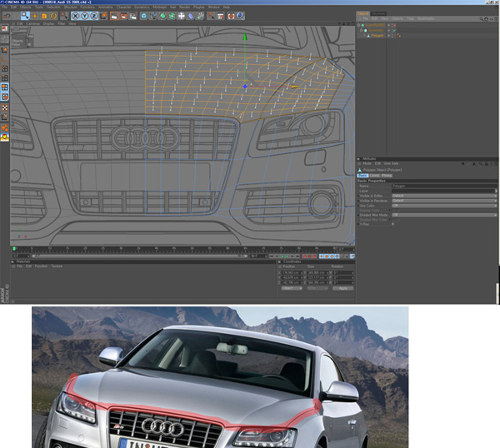The width and height of the screenshot is (500, 448).
Task: Click the Apply button in Coordinates
Action: (343, 288)
